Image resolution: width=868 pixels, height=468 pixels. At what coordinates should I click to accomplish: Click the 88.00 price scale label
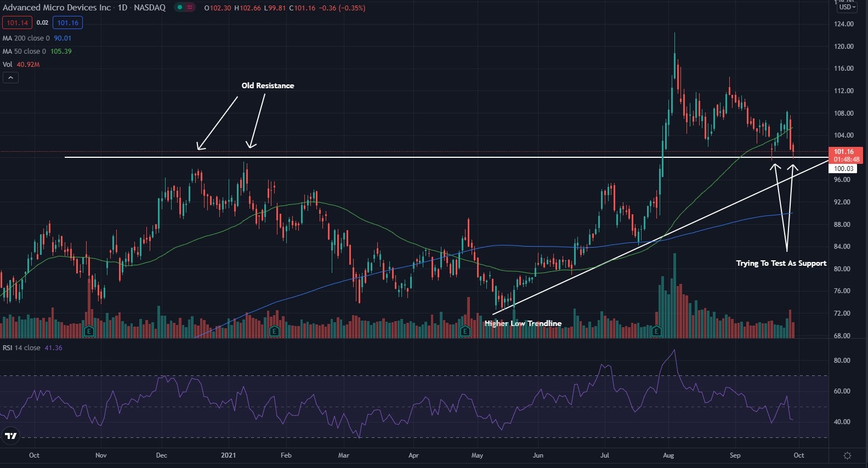coord(842,225)
